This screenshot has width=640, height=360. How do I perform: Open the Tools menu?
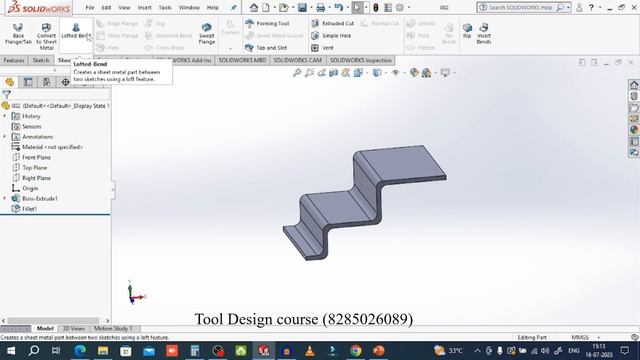tap(165, 7)
